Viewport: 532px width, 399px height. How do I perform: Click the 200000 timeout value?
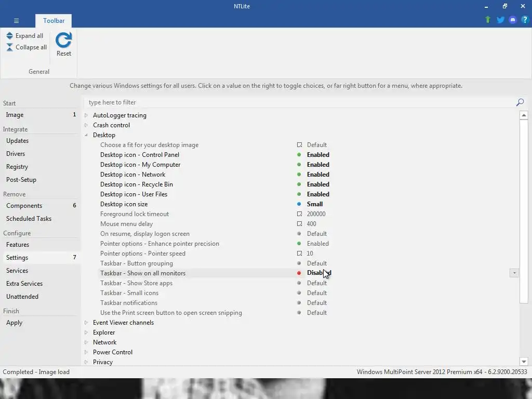click(316, 214)
